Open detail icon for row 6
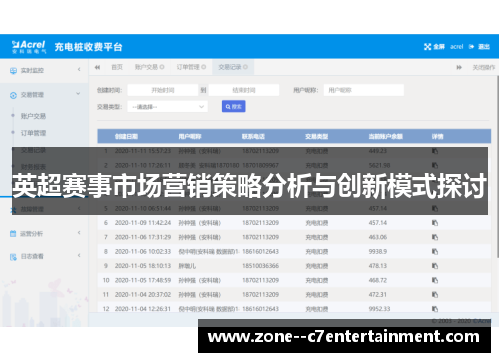500x362 pixels. coord(435,223)
